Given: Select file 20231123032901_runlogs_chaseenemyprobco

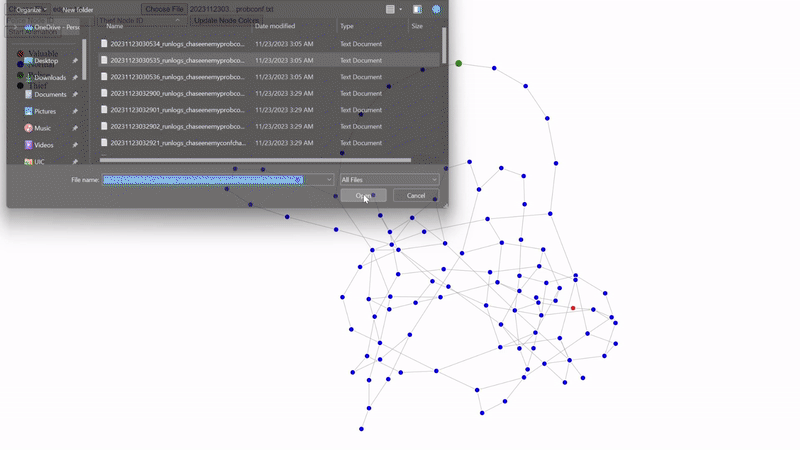Looking at the screenshot, I should pyautogui.click(x=269, y=110).
